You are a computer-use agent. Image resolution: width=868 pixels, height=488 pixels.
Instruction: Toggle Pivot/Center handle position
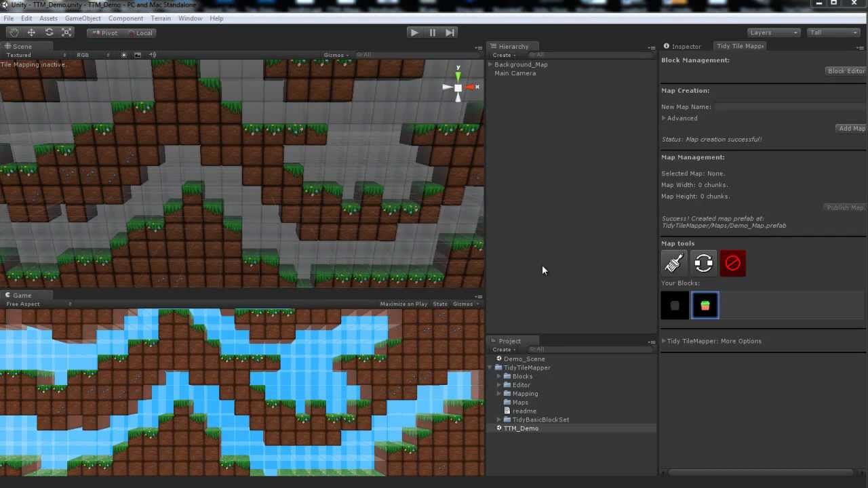pyautogui.click(x=104, y=33)
